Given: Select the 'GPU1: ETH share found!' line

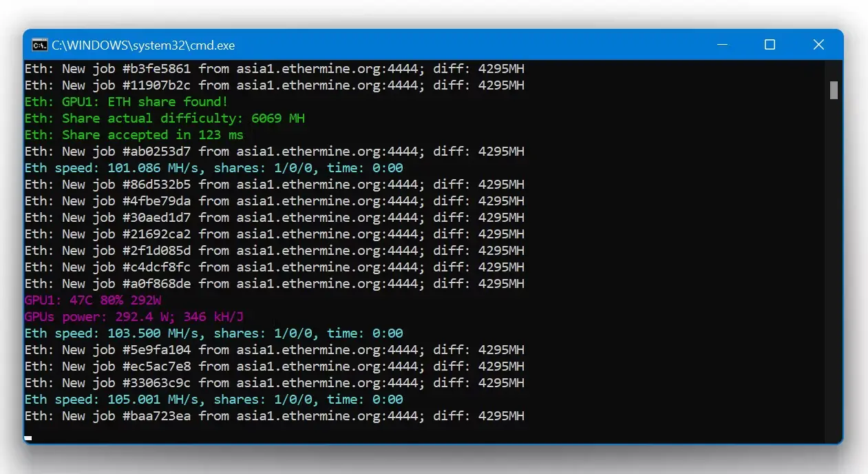Looking at the screenshot, I should pos(126,102).
